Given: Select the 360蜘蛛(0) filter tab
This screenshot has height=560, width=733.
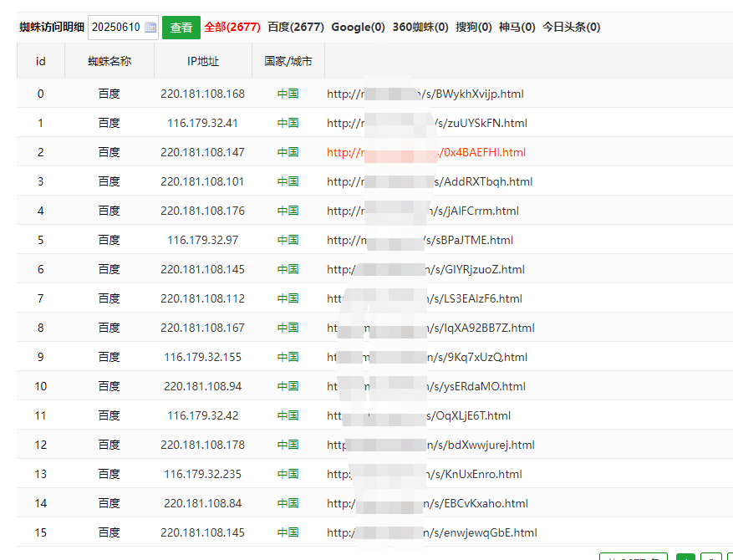Looking at the screenshot, I should [x=420, y=27].
